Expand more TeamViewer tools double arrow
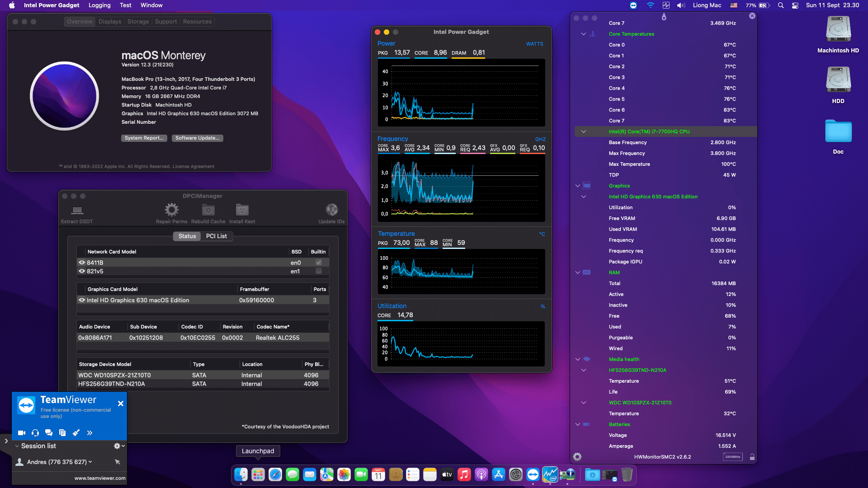868x488 pixels. pyautogui.click(x=90, y=433)
